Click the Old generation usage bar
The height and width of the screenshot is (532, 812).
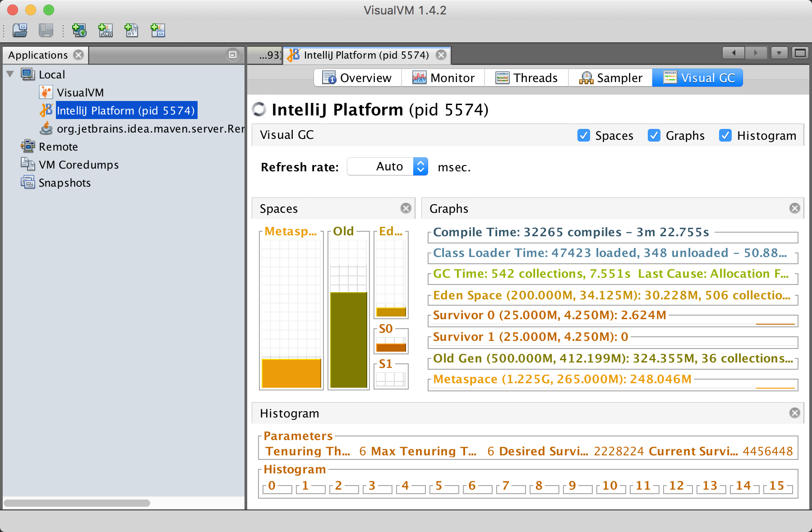pyautogui.click(x=349, y=340)
